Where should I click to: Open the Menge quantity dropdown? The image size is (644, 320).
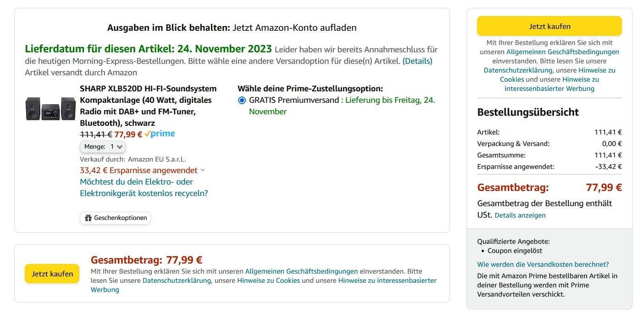point(103,146)
